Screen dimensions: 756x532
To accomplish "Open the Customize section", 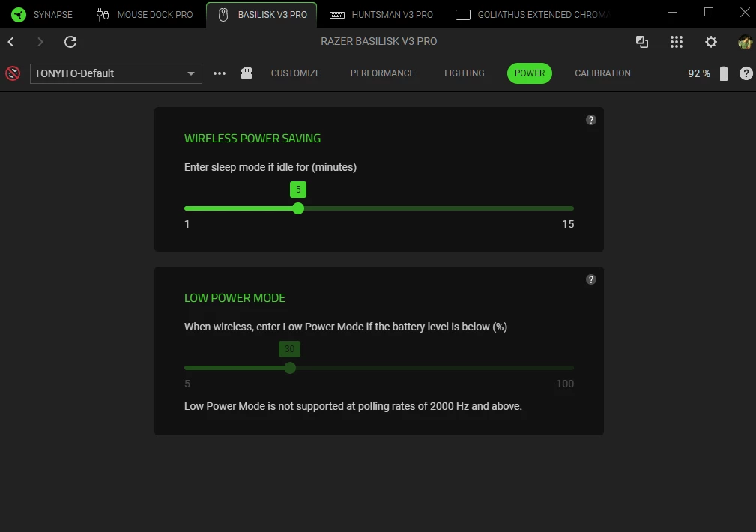I will [295, 73].
